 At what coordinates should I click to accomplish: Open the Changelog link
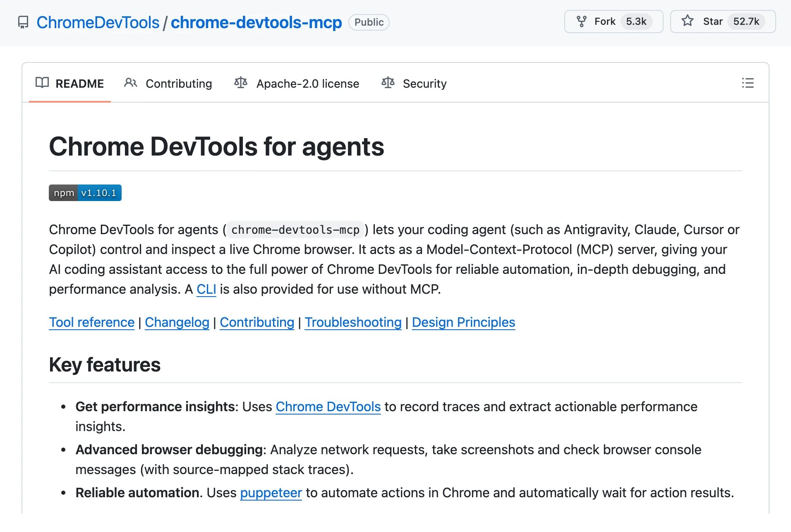click(x=177, y=322)
